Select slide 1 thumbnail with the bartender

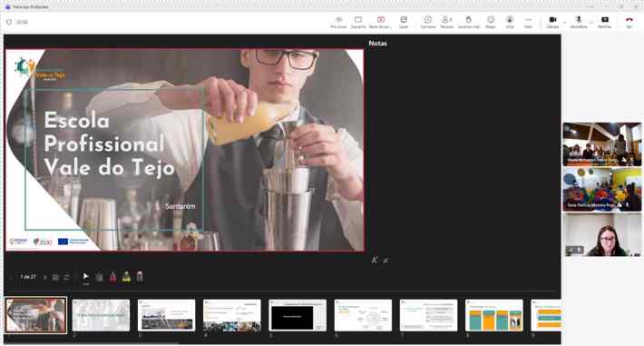click(x=35, y=315)
